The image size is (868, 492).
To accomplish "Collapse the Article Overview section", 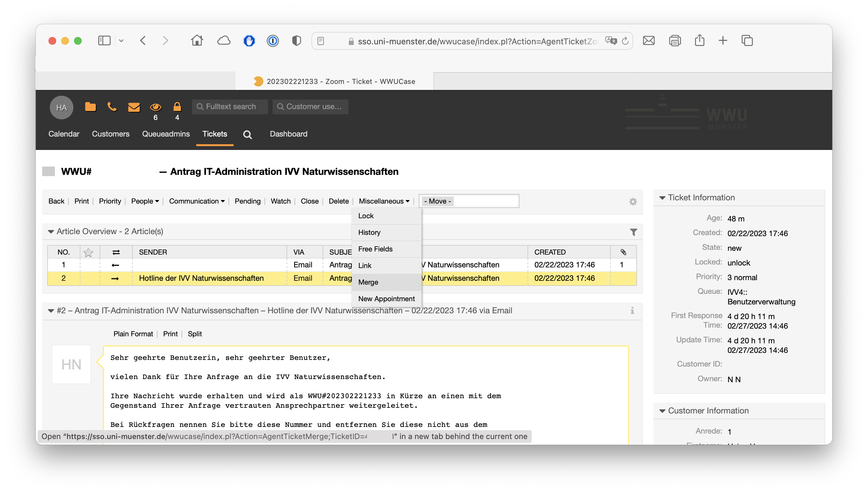I will click(51, 231).
